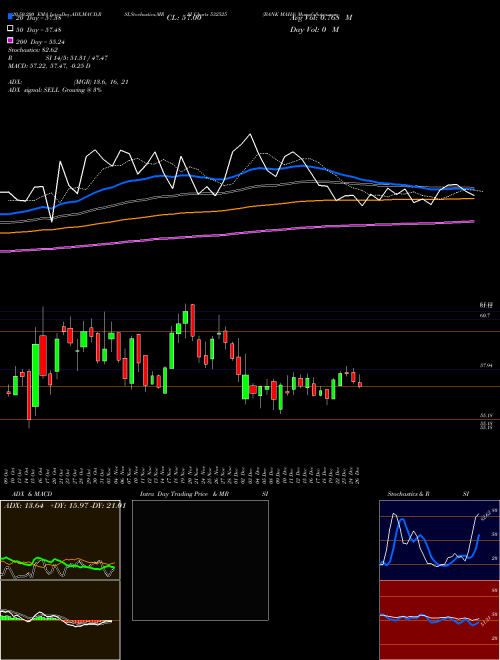Select the '50 Day - 57.48' legend text
Image resolution: width=500 pixels, height=660 pixels.
[x=38, y=30]
